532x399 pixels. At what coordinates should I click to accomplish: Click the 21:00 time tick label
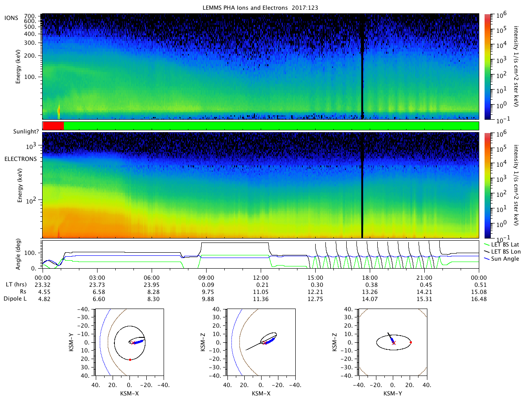click(424, 277)
